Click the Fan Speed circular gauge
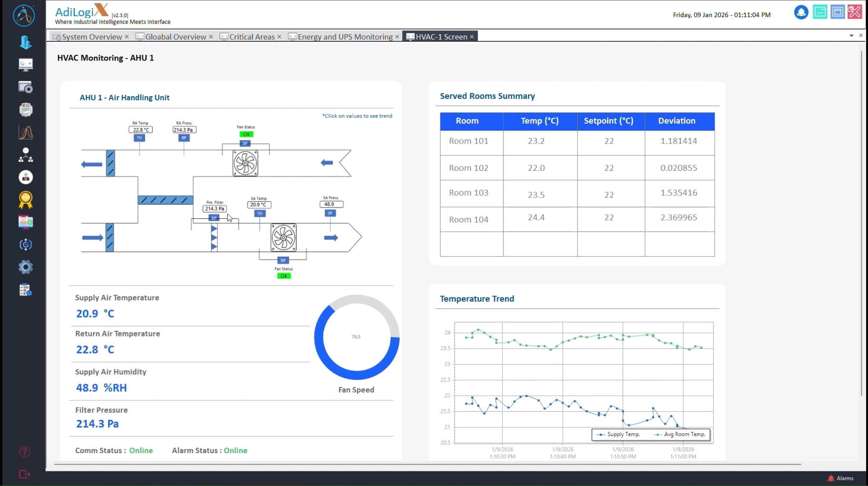 [356, 337]
